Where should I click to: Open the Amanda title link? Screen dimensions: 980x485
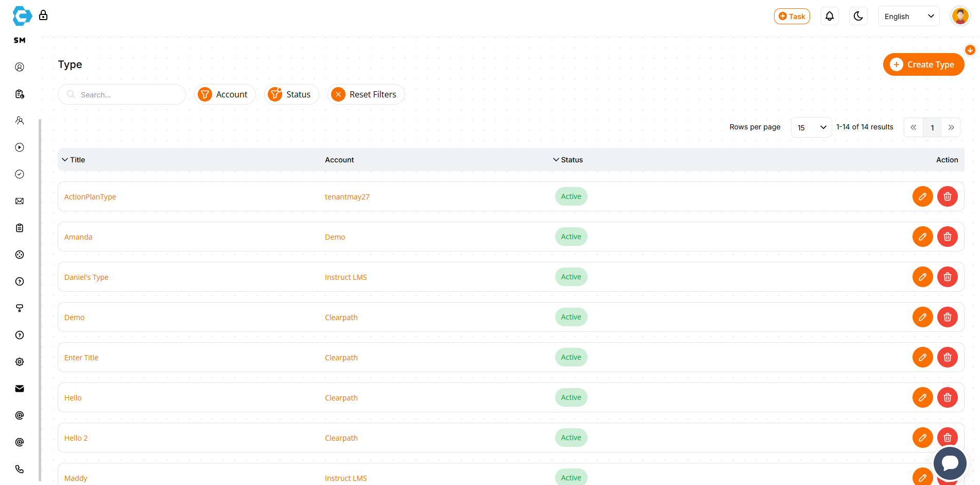[x=78, y=237]
